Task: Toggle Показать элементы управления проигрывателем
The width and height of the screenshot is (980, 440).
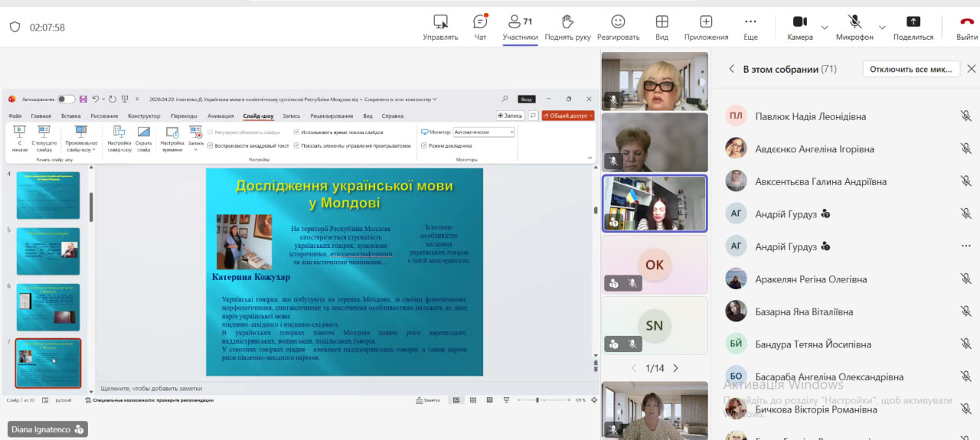Action: point(296,145)
